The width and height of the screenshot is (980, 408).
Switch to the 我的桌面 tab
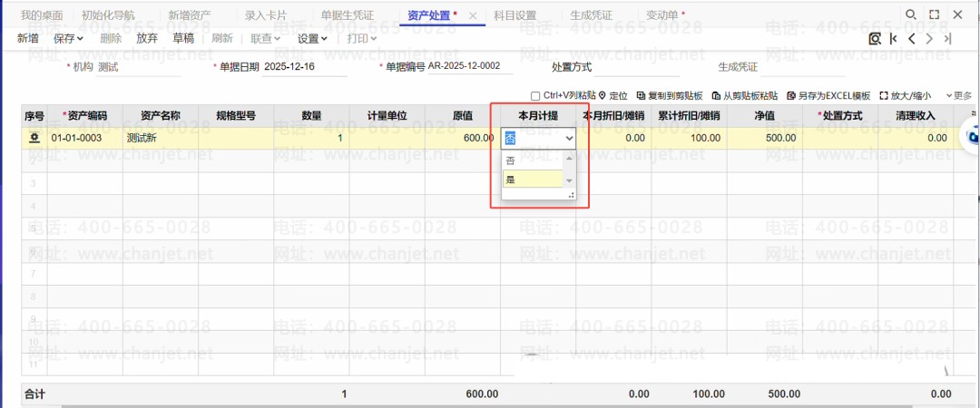[41, 15]
